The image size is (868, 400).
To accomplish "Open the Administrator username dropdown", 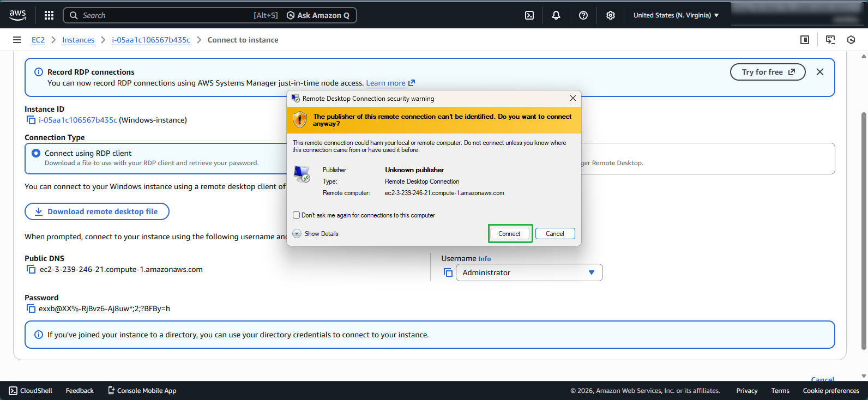I will [529, 272].
